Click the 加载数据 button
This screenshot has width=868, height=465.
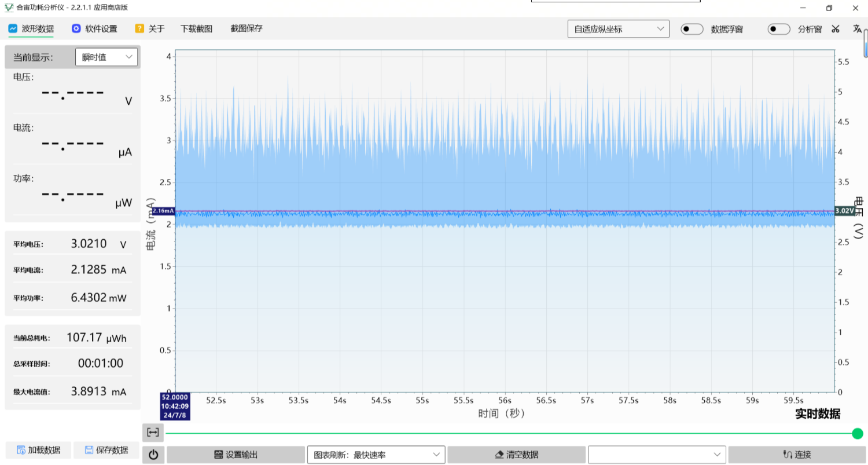pos(38,450)
